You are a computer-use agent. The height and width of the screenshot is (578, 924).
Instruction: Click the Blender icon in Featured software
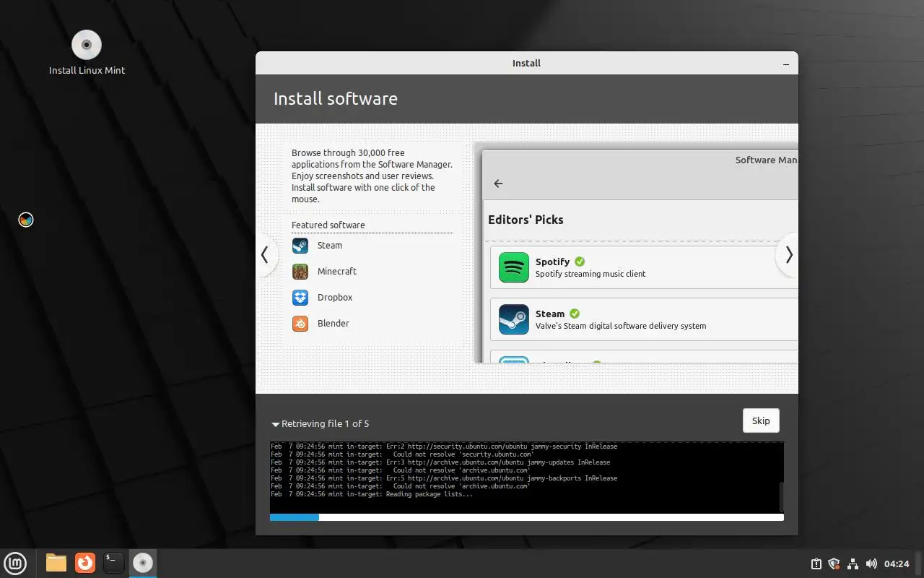click(x=300, y=324)
